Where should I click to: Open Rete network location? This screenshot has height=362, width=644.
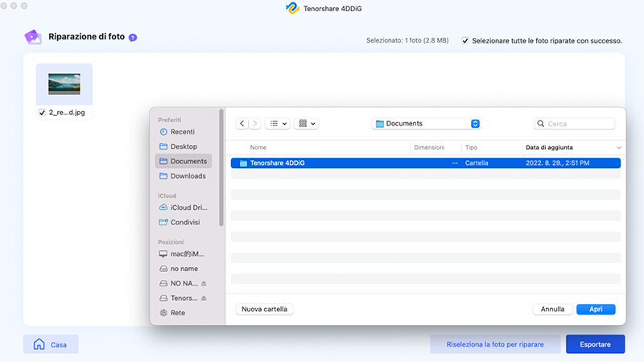coord(184,313)
